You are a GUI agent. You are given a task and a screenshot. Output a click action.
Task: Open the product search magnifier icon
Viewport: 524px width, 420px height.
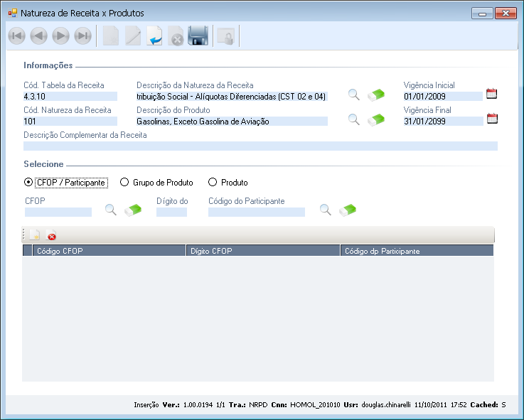353,119
